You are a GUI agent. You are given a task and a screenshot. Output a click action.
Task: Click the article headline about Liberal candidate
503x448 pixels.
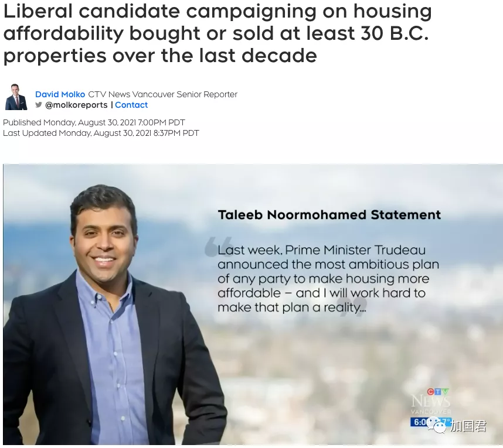(x=217, y=33)
